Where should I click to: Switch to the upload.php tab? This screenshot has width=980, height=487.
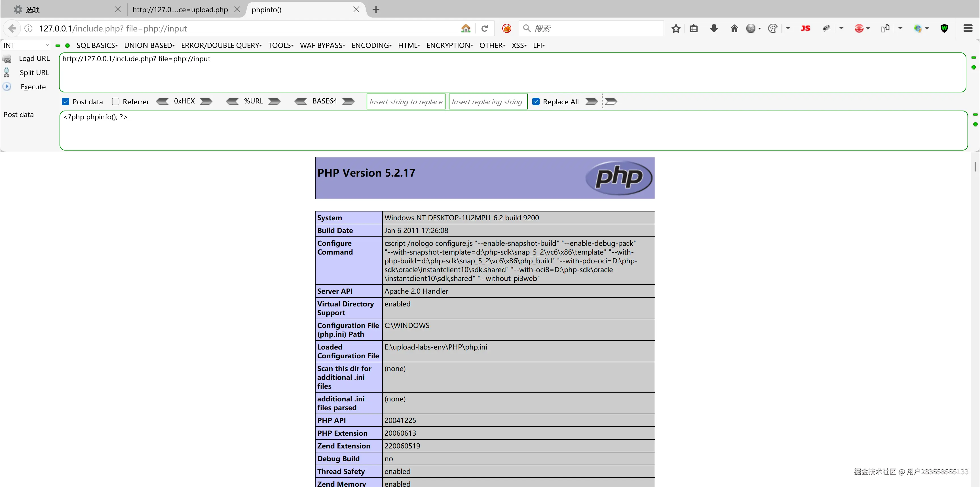click(x=180, y=10)
